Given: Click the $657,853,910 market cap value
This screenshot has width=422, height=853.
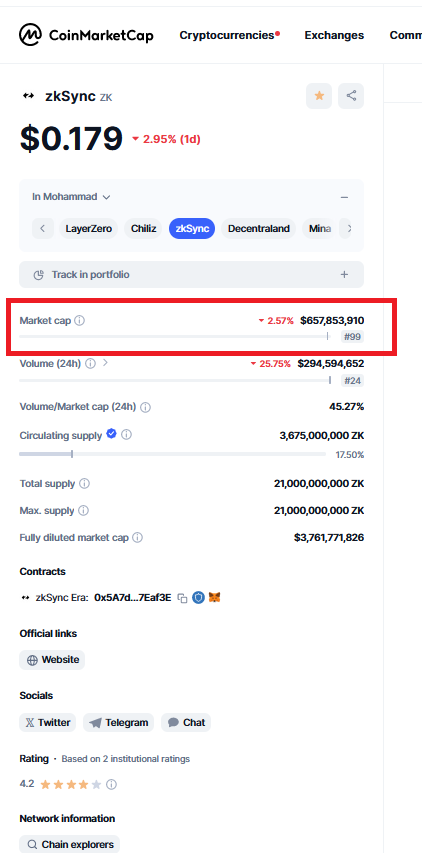Looking at the screenshot, I should coord(332,320).
